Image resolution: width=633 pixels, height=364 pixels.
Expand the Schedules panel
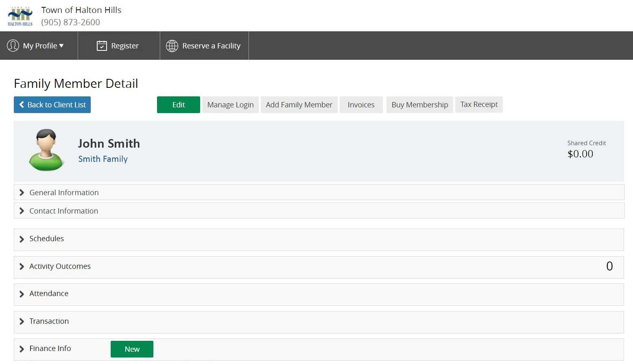tap(319, 240)
